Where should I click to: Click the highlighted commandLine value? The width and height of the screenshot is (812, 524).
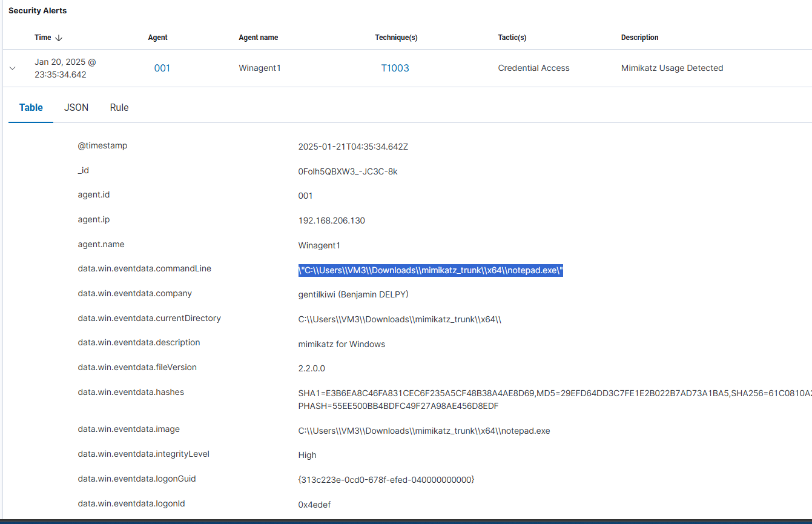pyautogui.click(x=431, y=270)
